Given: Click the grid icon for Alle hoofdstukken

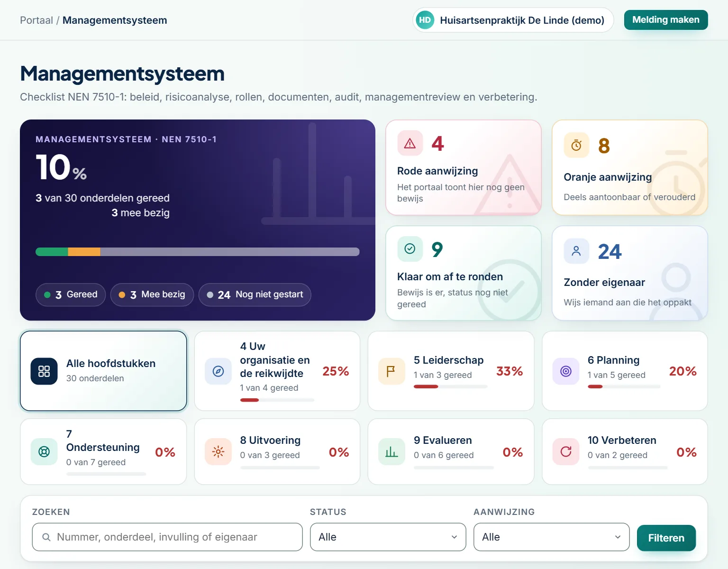Looking at the screenshot, I should [x=44, y=371].
